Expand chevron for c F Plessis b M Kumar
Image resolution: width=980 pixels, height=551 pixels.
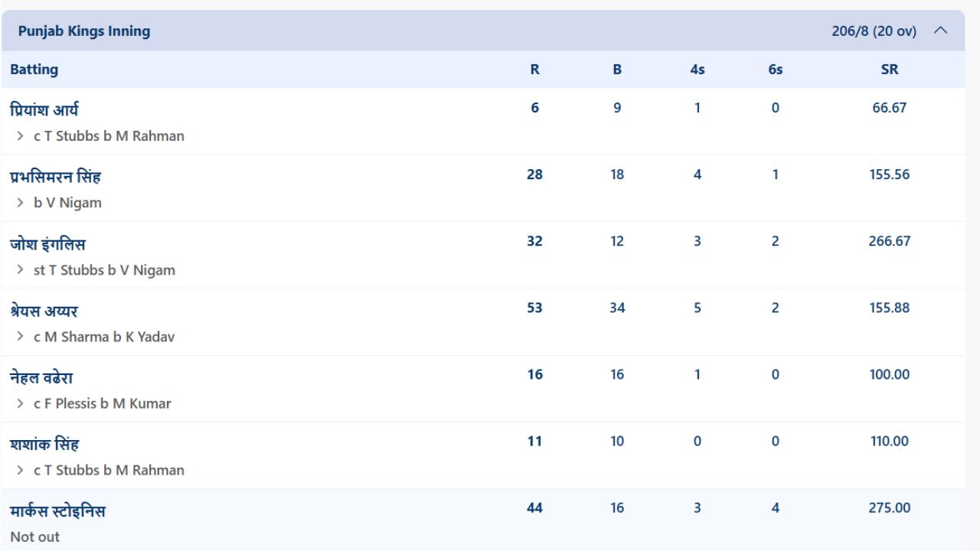(x=21, y=403)
